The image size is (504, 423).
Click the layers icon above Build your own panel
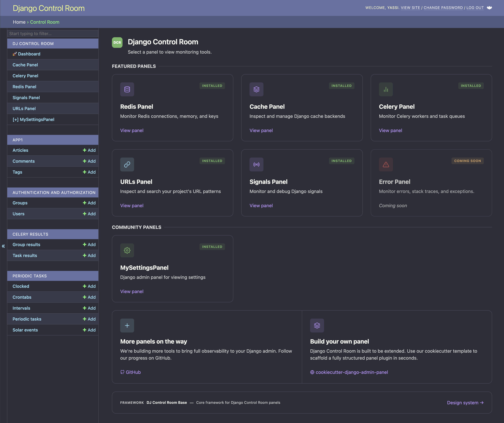click(x=317, y=325)
